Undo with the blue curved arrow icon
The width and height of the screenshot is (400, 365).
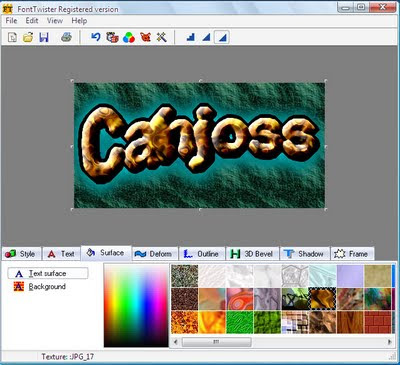tap(96, 37)
